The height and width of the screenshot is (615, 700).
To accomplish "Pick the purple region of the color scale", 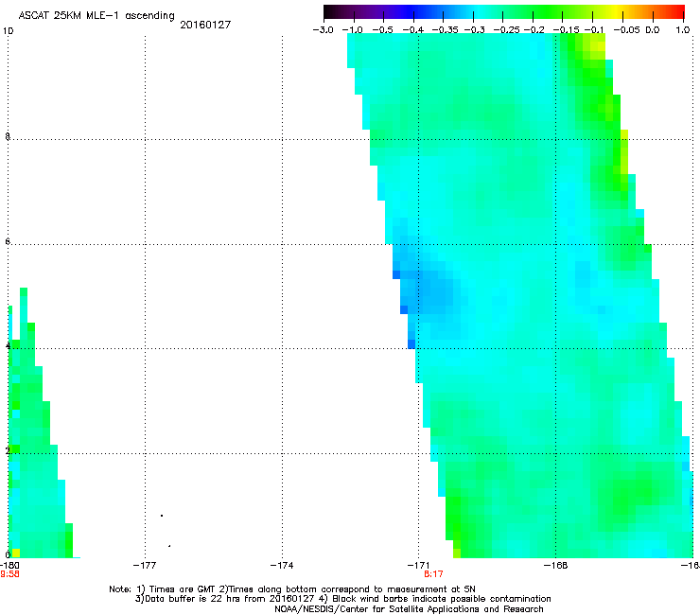I will tap(375, 11).
